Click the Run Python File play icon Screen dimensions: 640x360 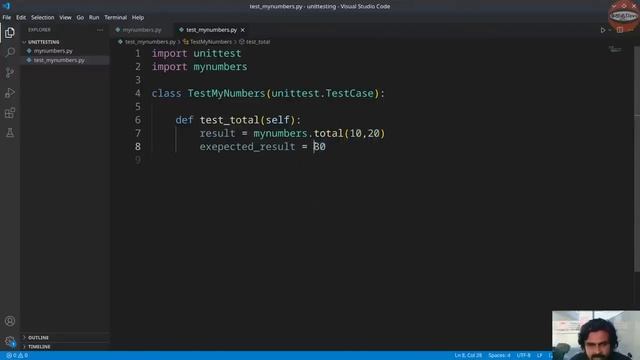point(602,30)
